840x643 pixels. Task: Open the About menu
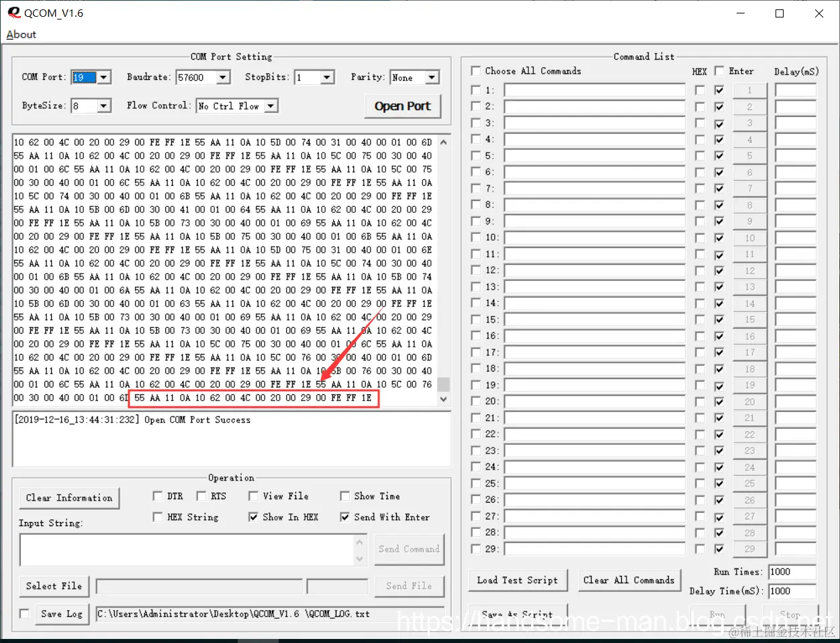pyautogui.click(x=21, y=34)
